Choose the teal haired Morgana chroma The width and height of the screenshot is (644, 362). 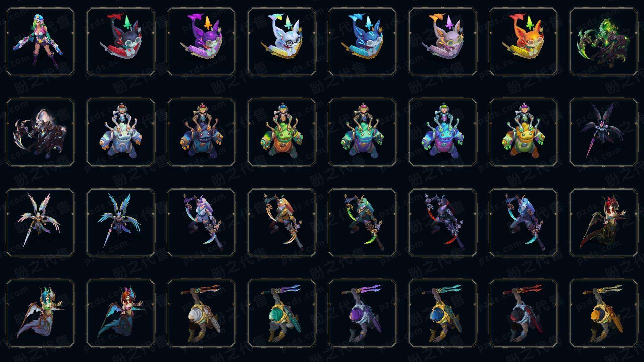tap(40, 313)
